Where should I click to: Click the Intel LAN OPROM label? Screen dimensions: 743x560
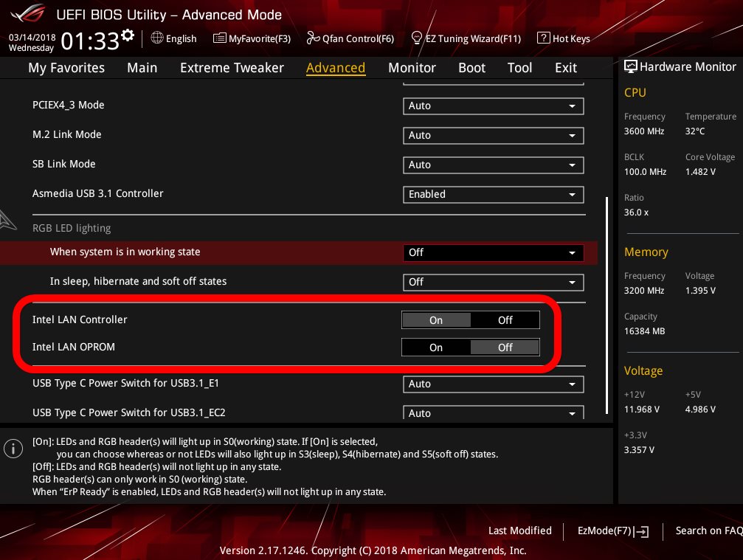[x=74, y=348]
